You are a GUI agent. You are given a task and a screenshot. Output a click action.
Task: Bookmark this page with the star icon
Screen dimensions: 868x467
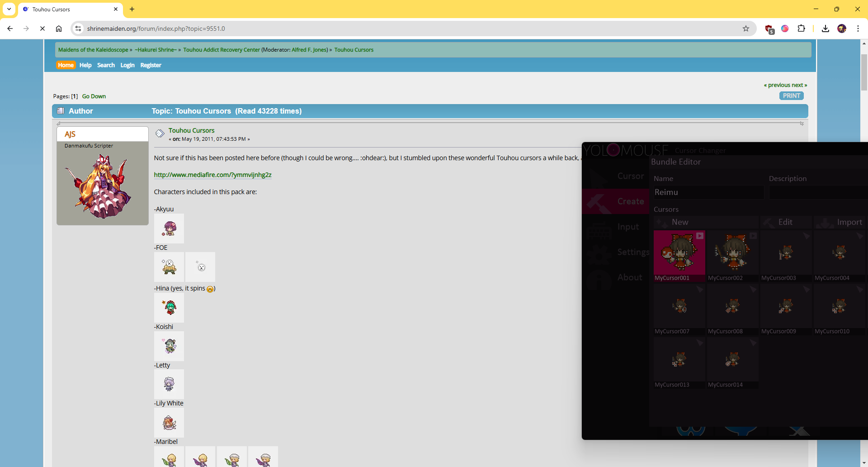tap(746, 29)
